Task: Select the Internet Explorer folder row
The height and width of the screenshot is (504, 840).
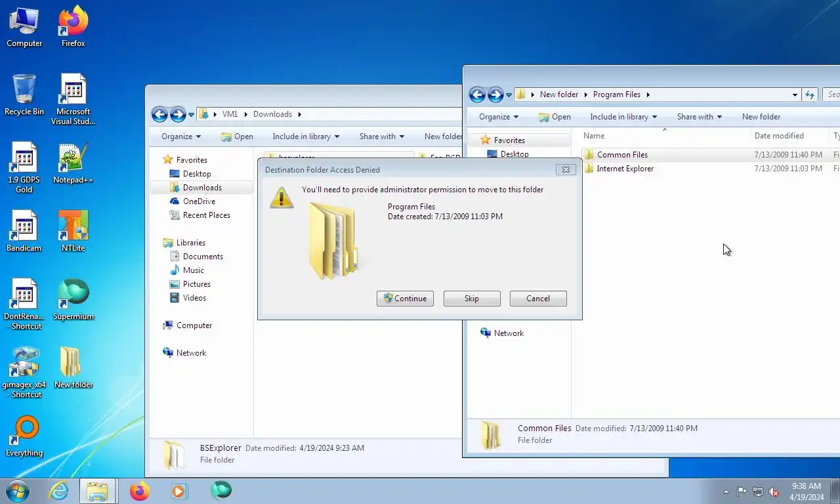Action: click(710, 169)
